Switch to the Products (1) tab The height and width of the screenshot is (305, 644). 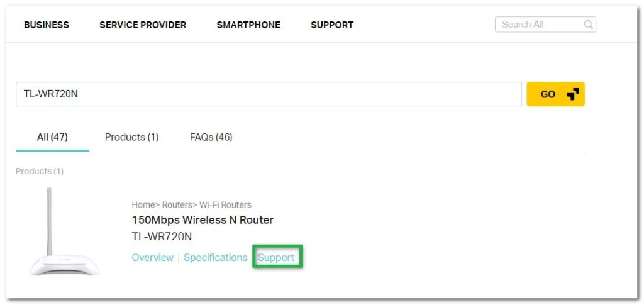131,137
